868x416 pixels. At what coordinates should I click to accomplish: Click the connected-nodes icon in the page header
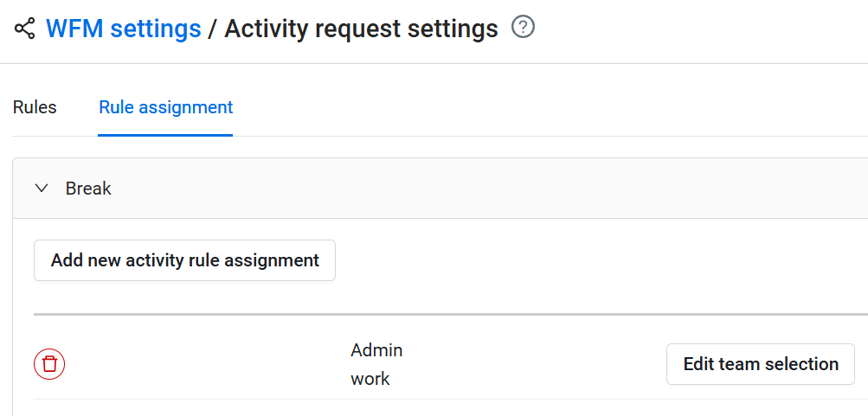tap(25, 29)
